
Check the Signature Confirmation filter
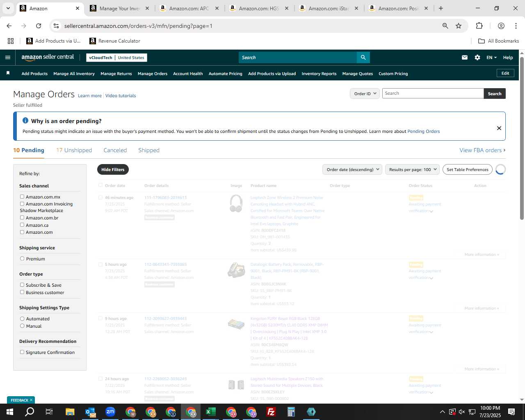[22, 352]
